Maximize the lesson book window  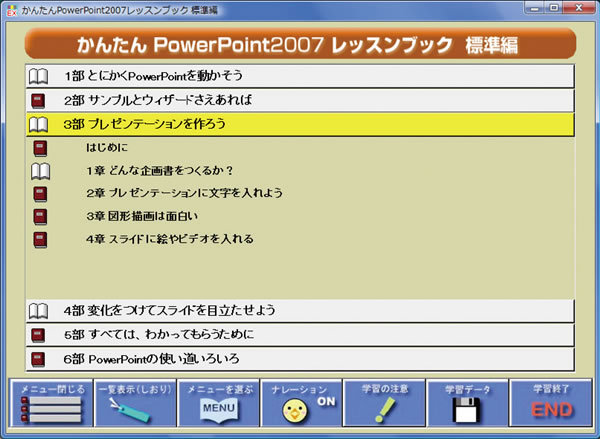tap(554, 8)
